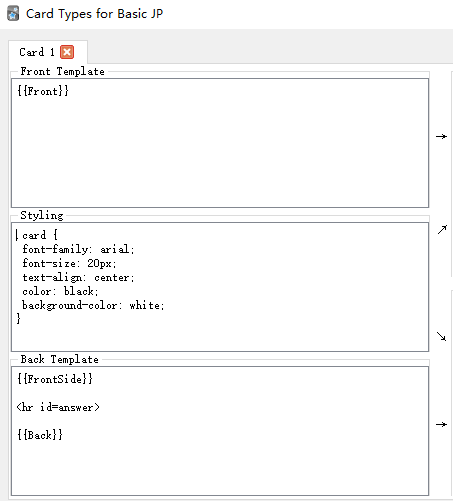Close the Card 1 tab with the red X
Viewport: 453px width, 501px height.
click(x=67, y=52)
